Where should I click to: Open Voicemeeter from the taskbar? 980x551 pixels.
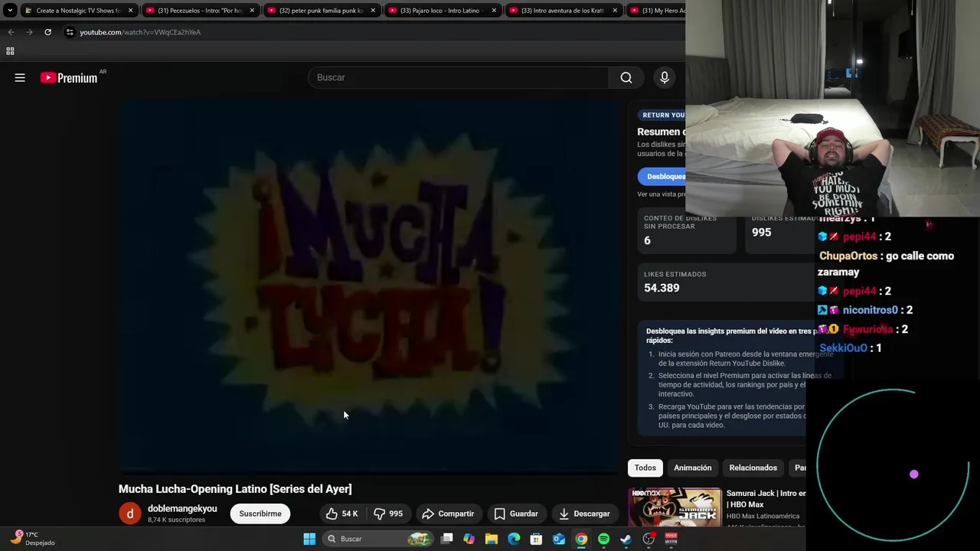tap(671, 539)
